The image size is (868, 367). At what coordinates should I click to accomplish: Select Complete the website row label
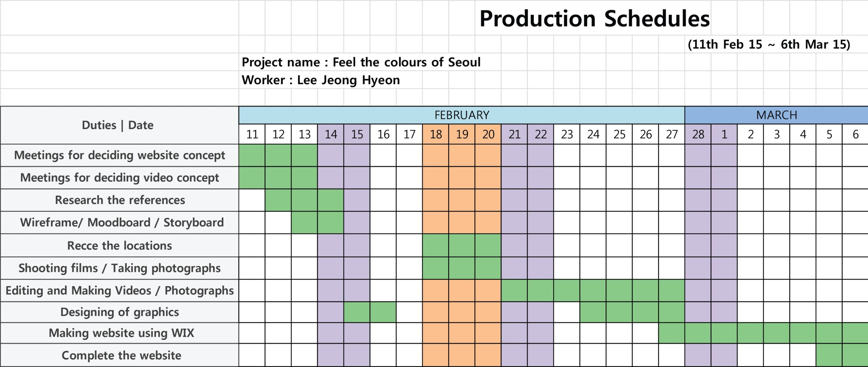[x=121, y=355]
